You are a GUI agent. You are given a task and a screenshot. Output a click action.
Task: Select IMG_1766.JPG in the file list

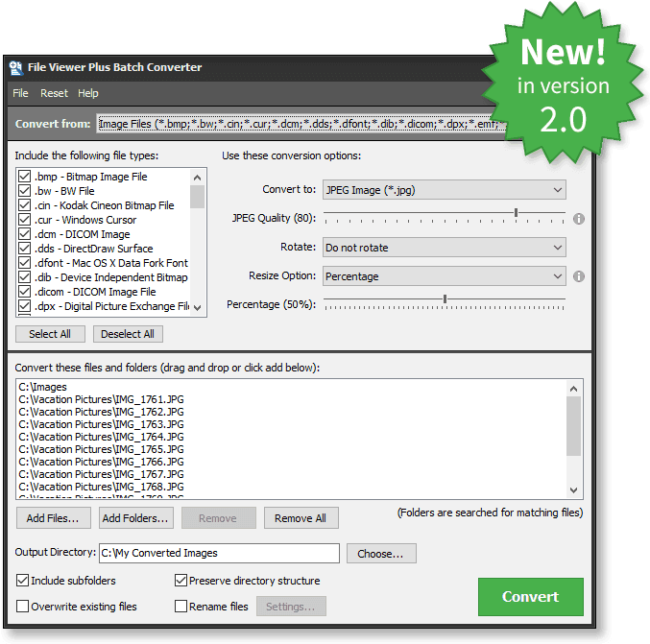pyautogui.click(x=101, y=462)
